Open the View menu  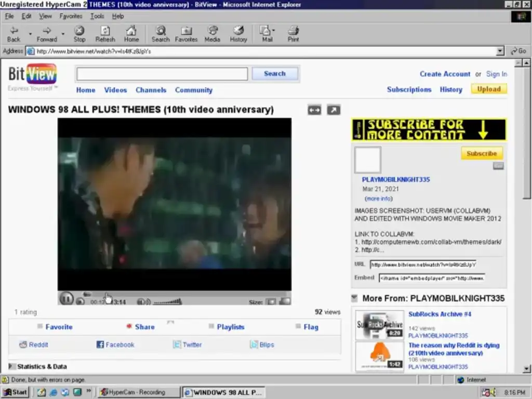[x=45, y=16]
